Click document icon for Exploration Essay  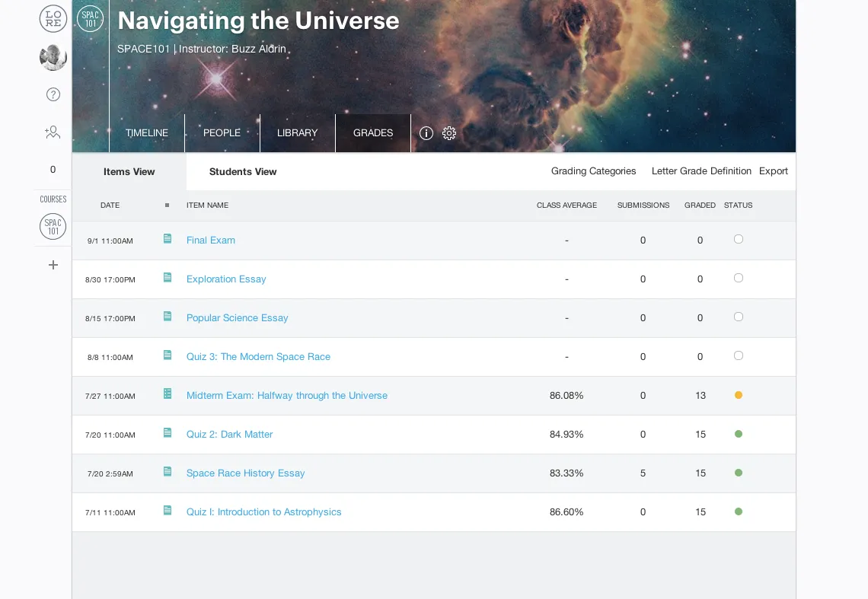tap(168, 277)
